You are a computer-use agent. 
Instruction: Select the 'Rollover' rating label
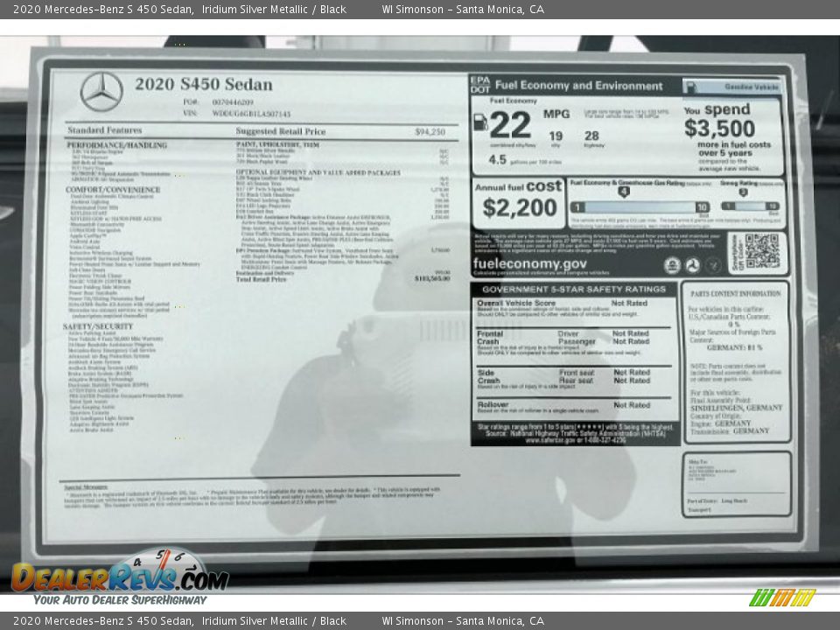pos(493,405)
